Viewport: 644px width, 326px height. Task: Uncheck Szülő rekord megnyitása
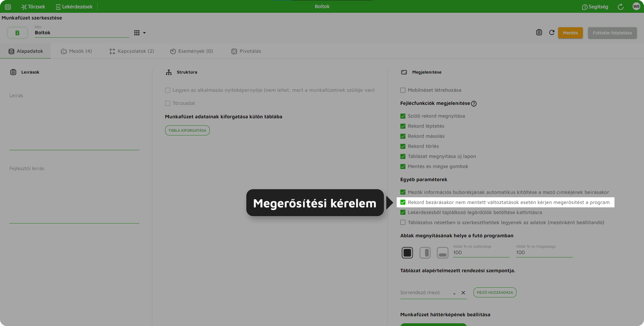point(403,116)
